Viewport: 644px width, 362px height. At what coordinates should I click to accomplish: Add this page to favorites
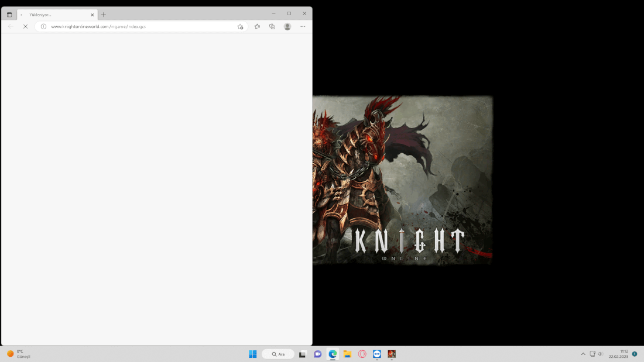point(240,26)
